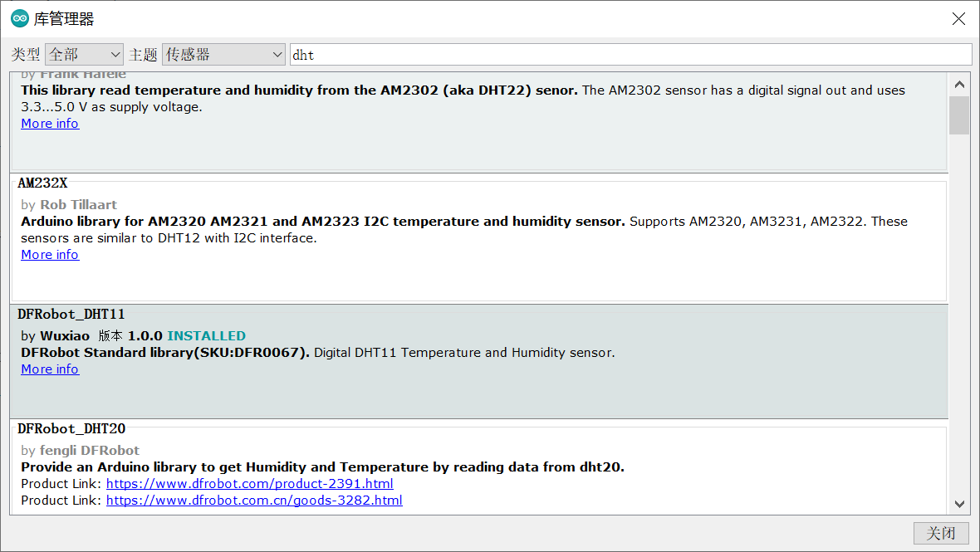
Task: Click the 版本 1.0.0 version text
Action: click(x=130, y=336)
